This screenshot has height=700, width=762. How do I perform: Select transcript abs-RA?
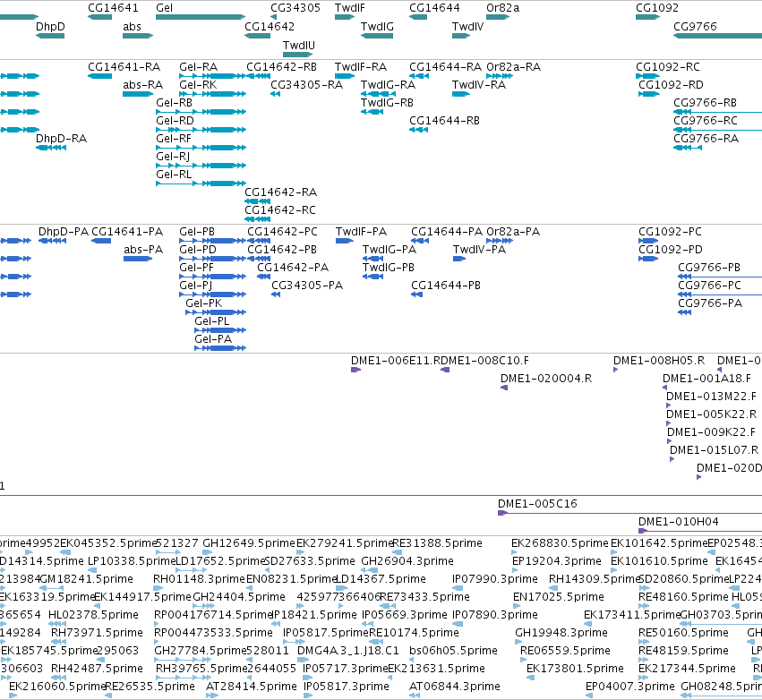click(x=142, y=84)
